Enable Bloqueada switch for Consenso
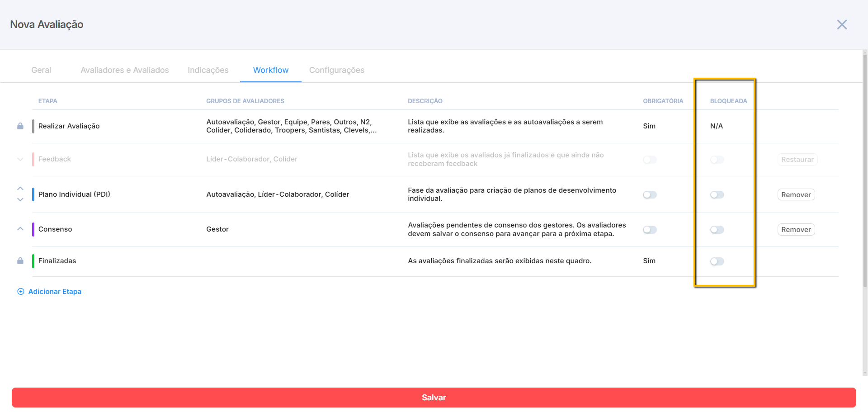 pyautogui.click(x=717, y=230)
